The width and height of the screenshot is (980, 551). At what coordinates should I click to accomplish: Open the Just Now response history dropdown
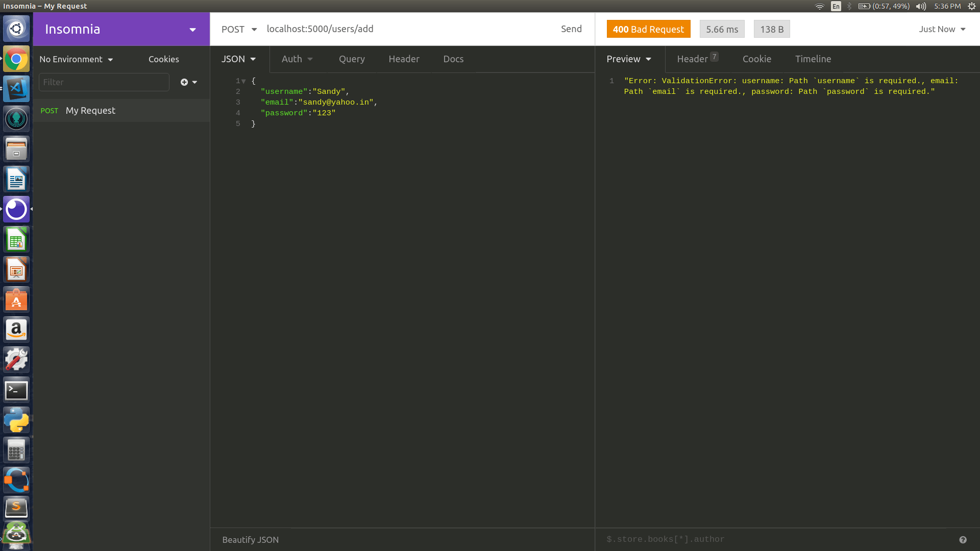click(942, 29)
